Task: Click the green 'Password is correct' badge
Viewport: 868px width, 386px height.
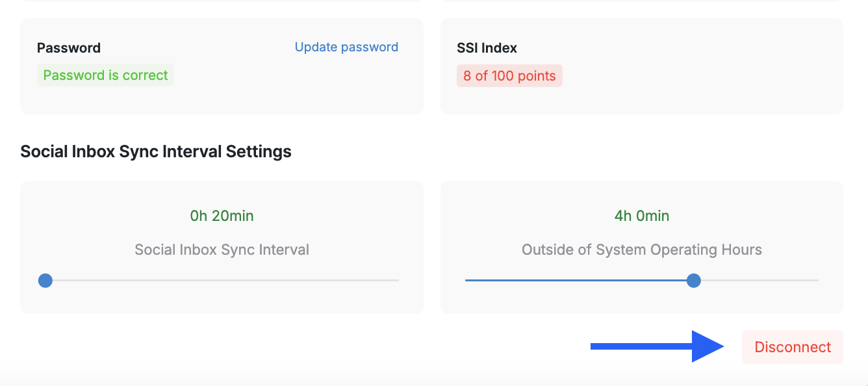Action: coord(105,75)
